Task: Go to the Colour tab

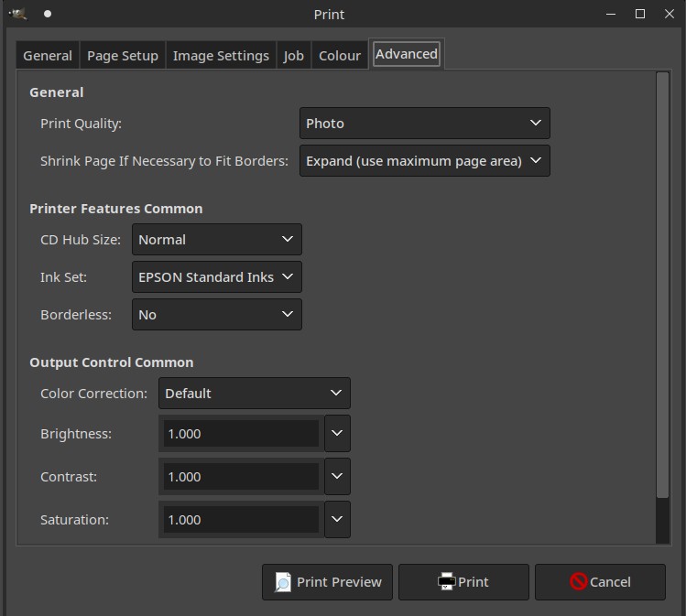Action: click(339, 56)
